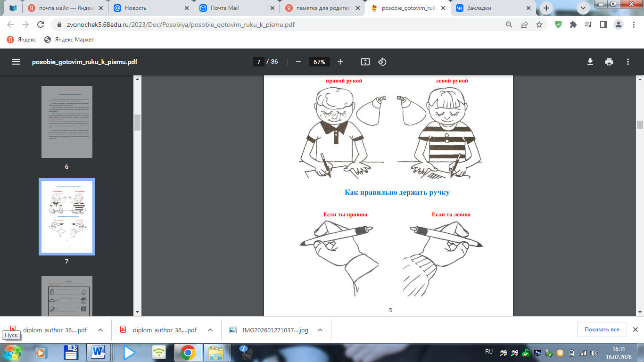This screenshot has height=362, width=644.
Task: Rotate the PDF counterclockwise
Action: coord(382,62)
